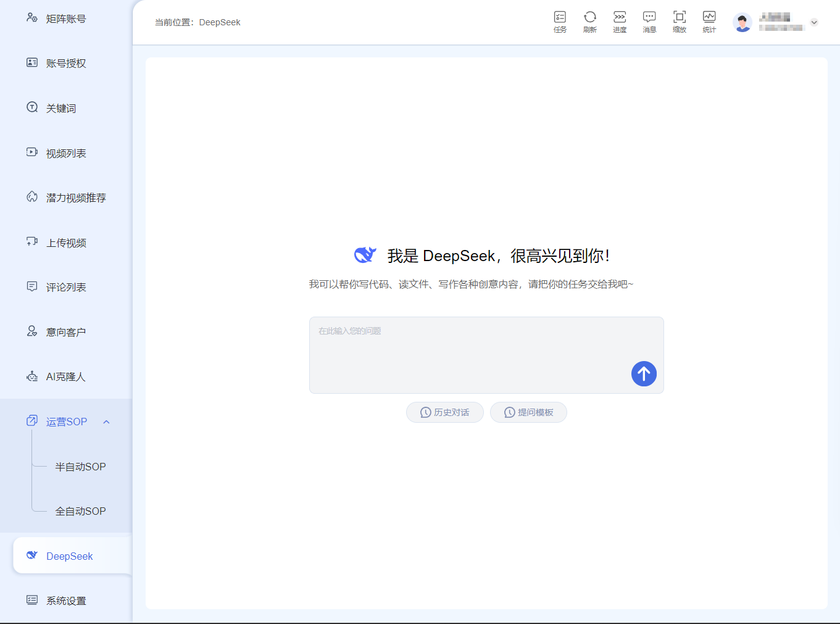
Task: Open 系统设置 in the sidebar
Action: 66,601
